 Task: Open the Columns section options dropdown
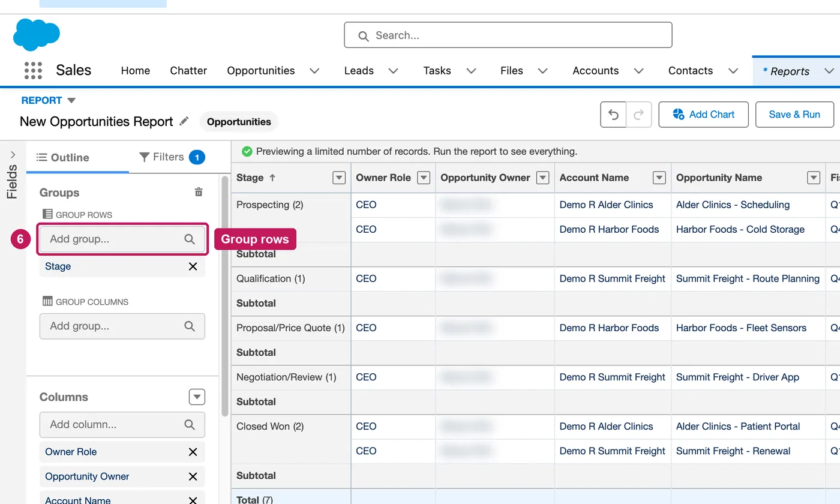pos(197,397)
